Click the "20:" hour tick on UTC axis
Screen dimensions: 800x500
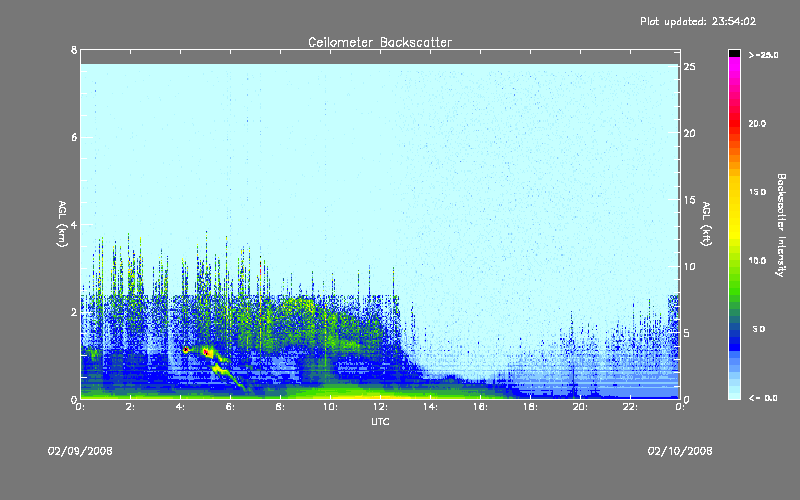click(x=581, y=407)
